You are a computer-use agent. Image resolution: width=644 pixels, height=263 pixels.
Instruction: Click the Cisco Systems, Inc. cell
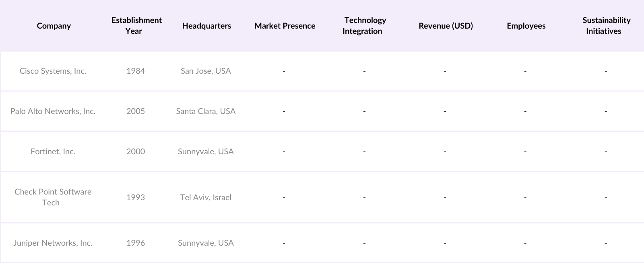pyautogui.click(x=53, y=71)
